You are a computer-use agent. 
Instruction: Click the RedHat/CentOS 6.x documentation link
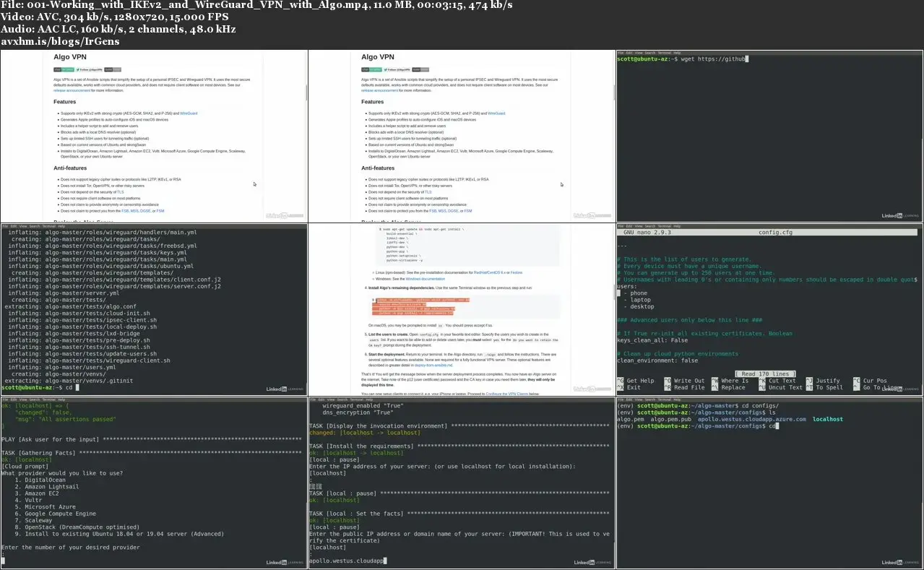pyautogui.click(x=490, y=272)
